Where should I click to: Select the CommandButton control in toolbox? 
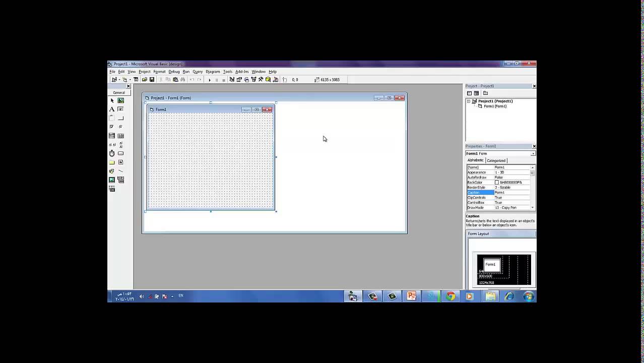tap(120, 118)
